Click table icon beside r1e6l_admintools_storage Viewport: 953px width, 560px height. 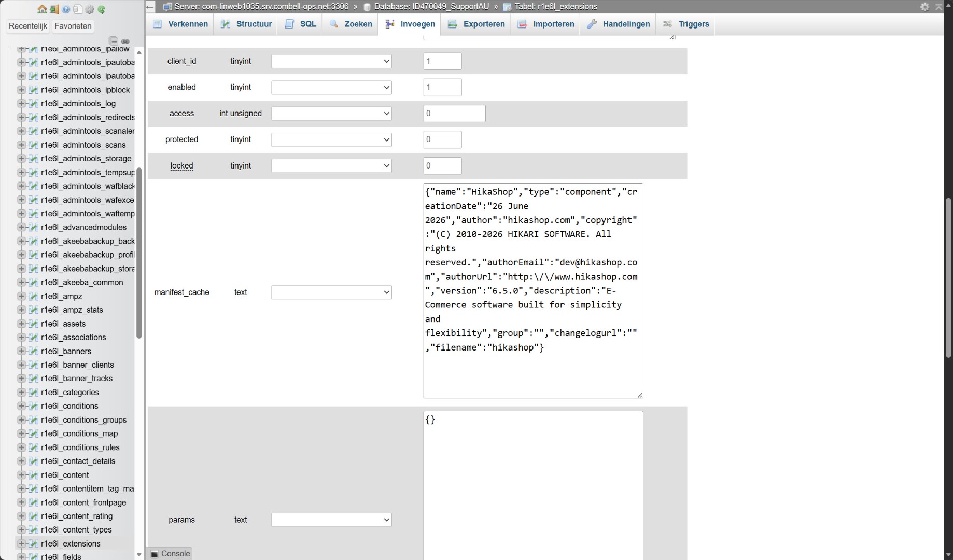(34, 158)
